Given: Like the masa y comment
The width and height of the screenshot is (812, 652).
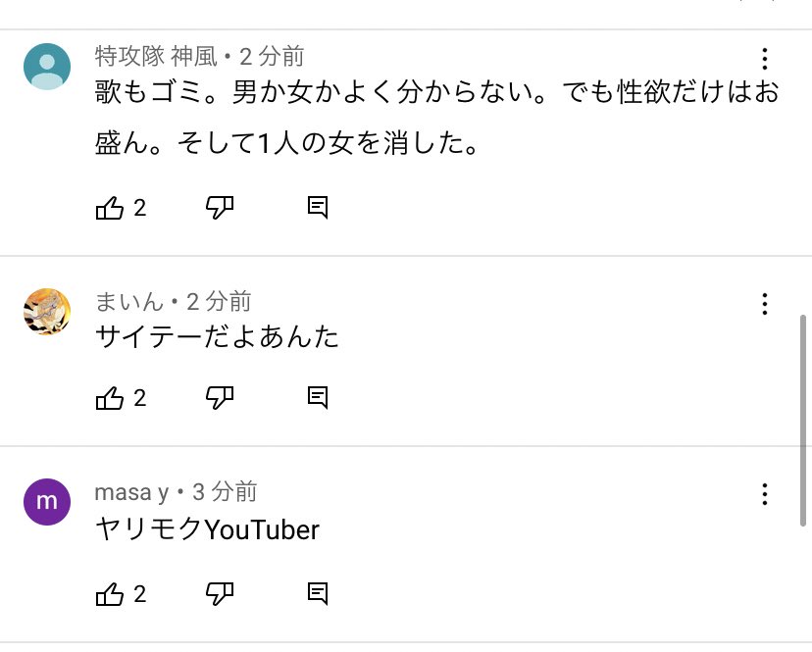Looking at the screenshot, I should (x=109, y=593).
